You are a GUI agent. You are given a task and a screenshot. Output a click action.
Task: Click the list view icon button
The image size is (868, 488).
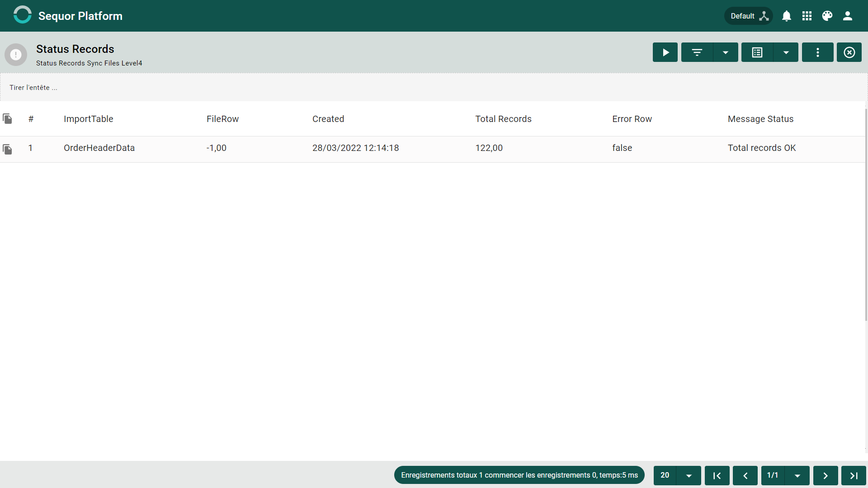[757, 52]
